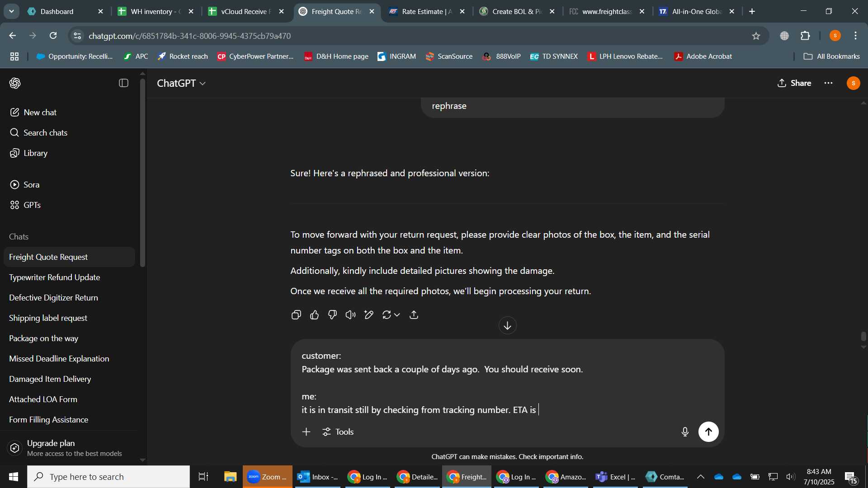Screen dimensions: 868x488
Task: Select Freight Quote Request chat
Action: (70, 257)
